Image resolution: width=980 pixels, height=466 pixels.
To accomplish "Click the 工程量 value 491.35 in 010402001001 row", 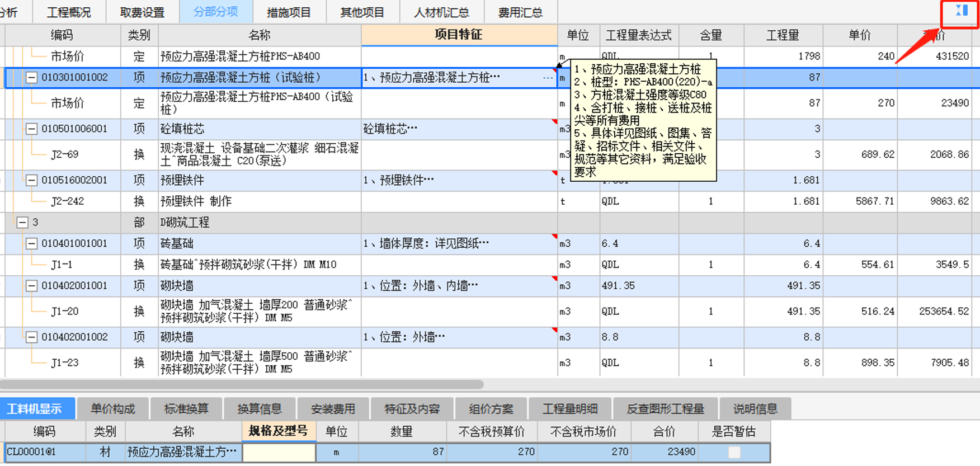I will pos(803,286).
